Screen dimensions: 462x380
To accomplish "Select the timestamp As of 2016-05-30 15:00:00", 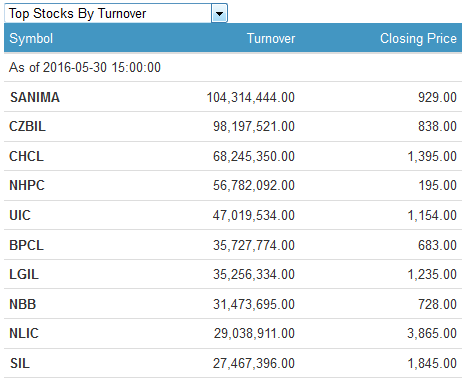I will point(85,67).
